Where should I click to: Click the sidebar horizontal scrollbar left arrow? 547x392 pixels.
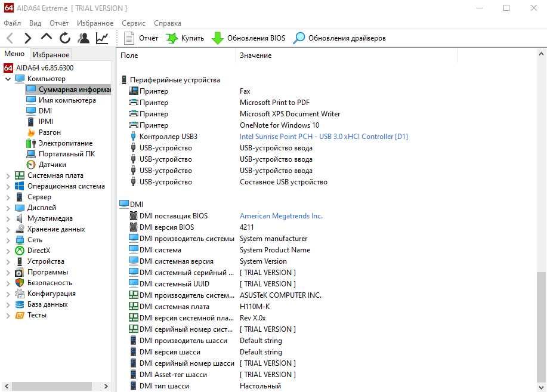point(7,386)
